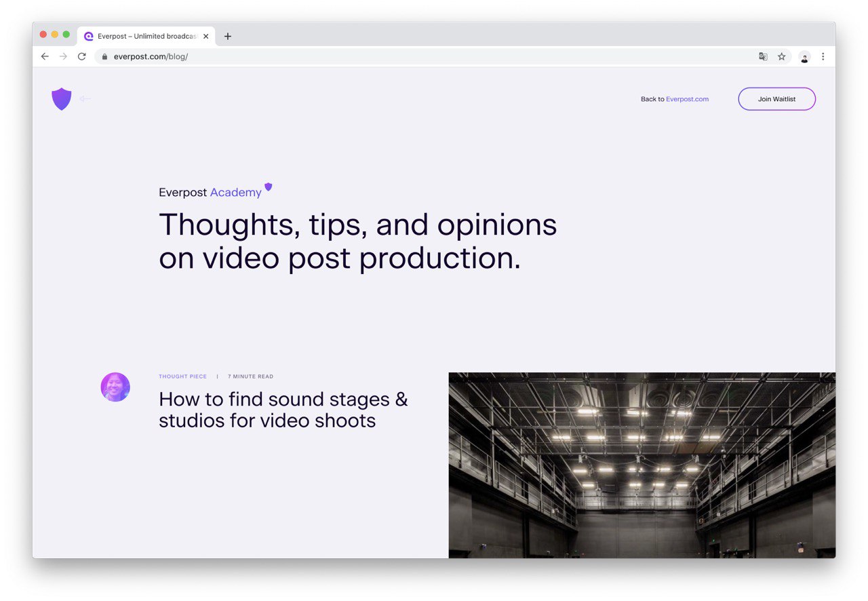Close the Everpost browser tab
868x601 pixels.
point(205,37)
